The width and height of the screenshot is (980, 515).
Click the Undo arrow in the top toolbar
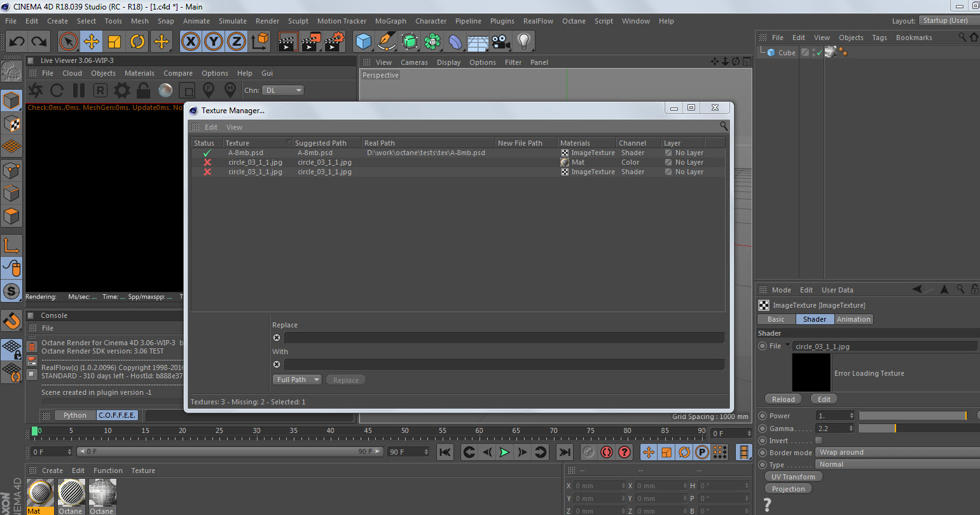tap(17, 42)
